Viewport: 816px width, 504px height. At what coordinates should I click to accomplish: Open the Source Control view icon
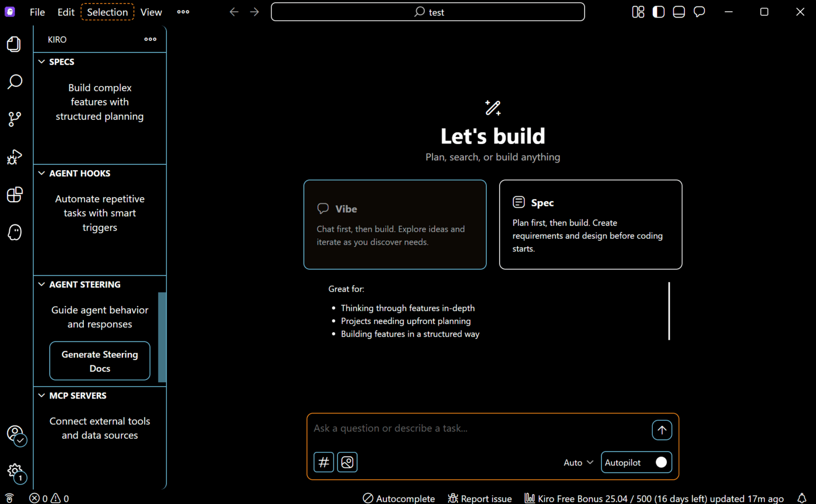14,119
